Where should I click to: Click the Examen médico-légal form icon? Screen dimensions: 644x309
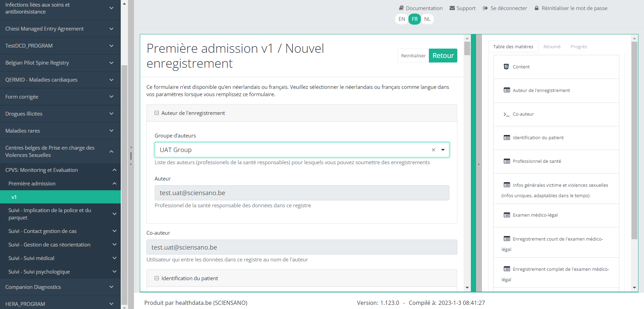click(x=507, y=215)
